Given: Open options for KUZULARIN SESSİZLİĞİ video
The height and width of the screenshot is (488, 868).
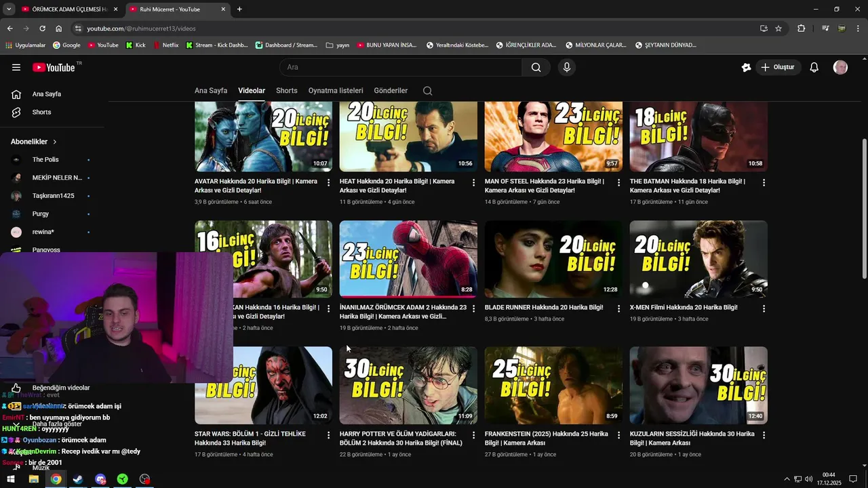Looking at the screenshot, I should (764, 434).
